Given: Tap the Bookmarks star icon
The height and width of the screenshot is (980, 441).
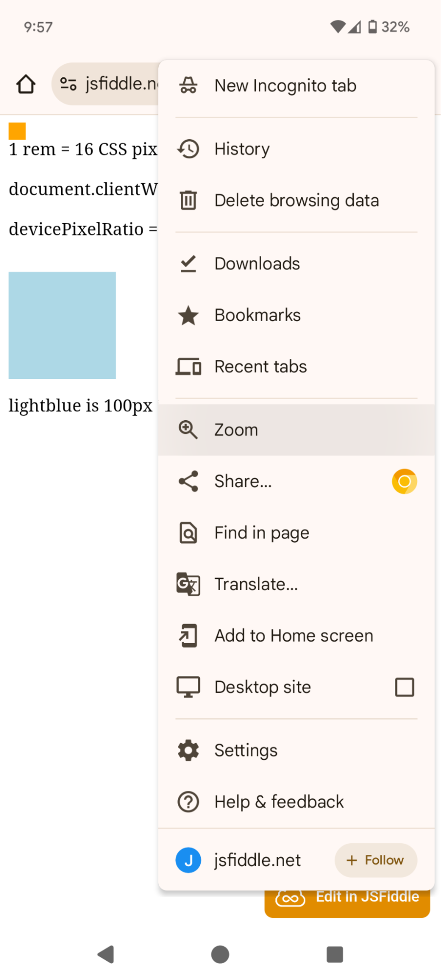Looking at the screenshot, I should tap(188, 315).
